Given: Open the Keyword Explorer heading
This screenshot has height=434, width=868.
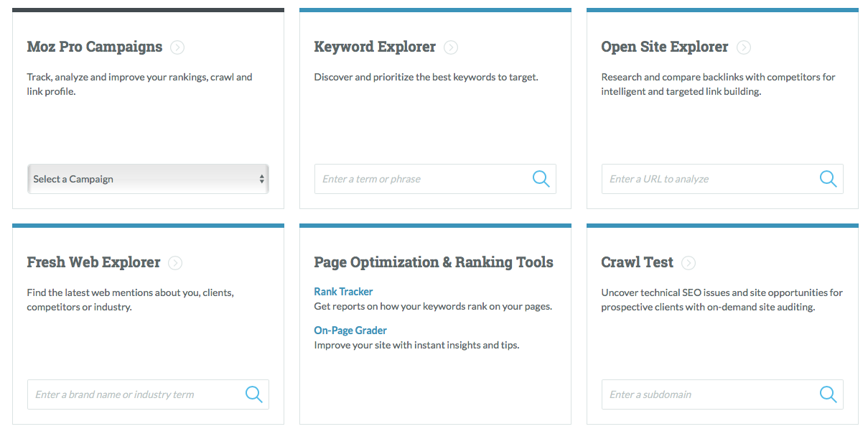Looking at the screenshot, I should point(375,47).
